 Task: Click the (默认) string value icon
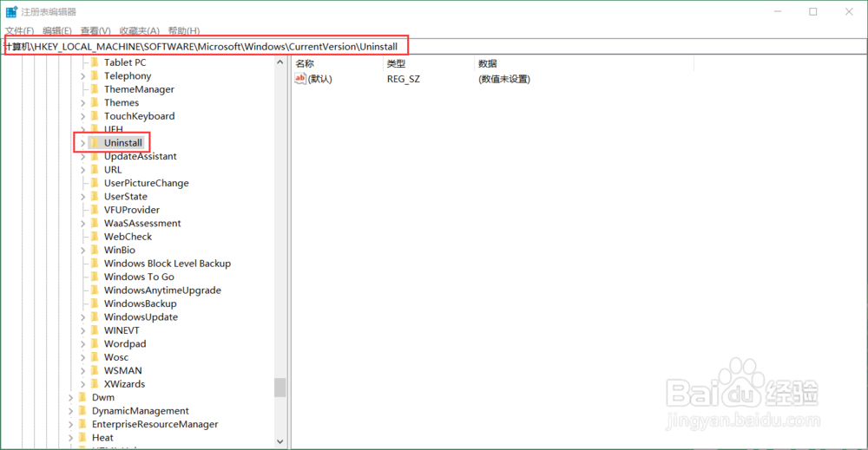[x=300, y=79]
